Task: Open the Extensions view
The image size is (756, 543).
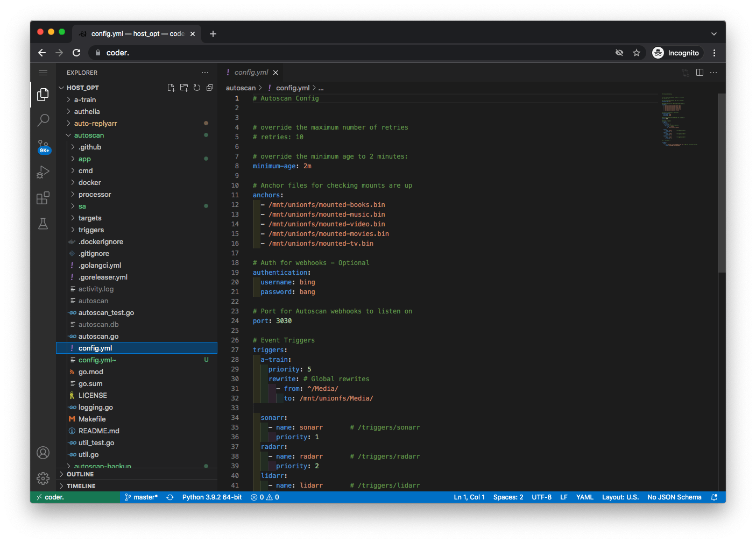Action: [x=43, y=198]
